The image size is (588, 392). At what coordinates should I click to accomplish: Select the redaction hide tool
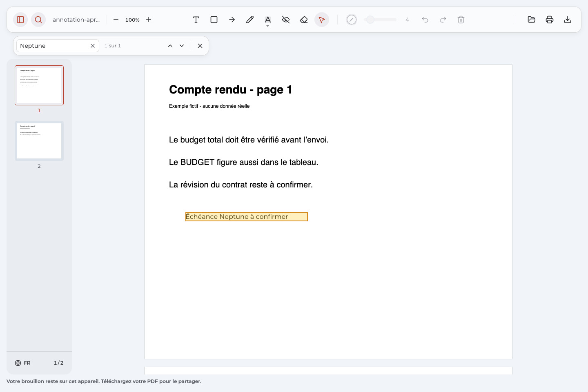click(286, 20)
